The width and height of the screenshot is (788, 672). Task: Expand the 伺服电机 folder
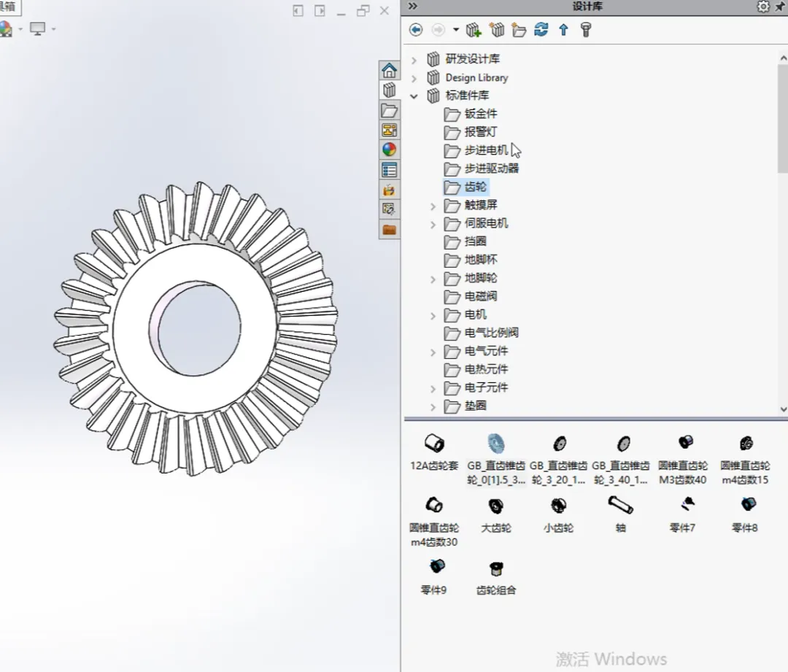pos(433,225)
